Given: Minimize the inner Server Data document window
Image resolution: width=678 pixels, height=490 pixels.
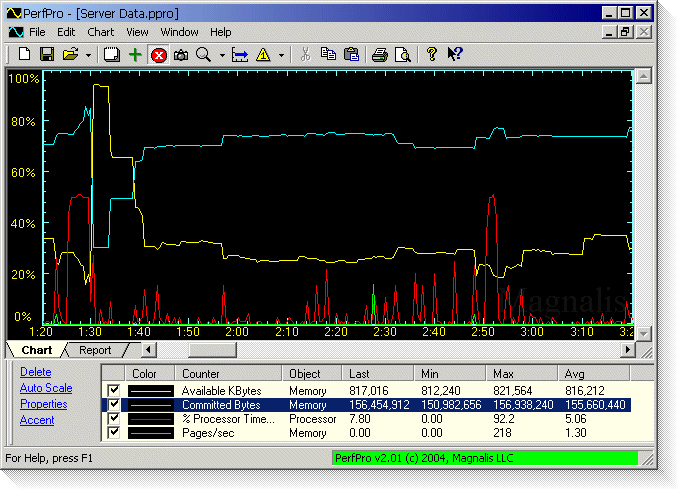Looking at the screenshot, I should (x=609, y=32).
